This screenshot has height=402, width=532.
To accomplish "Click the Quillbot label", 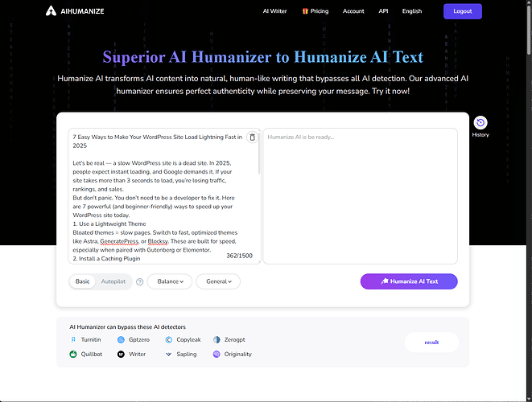I will pyautogui.click(x=92, y=355).
